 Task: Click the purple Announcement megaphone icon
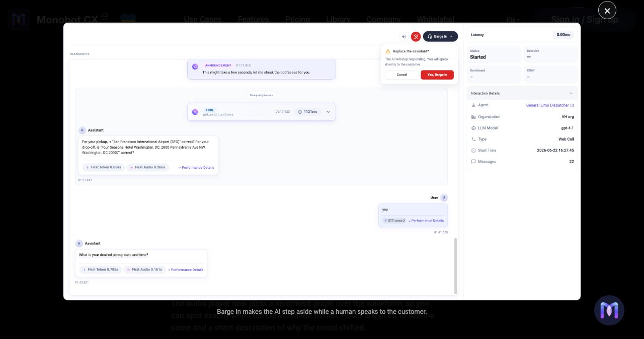coord(195,66)
